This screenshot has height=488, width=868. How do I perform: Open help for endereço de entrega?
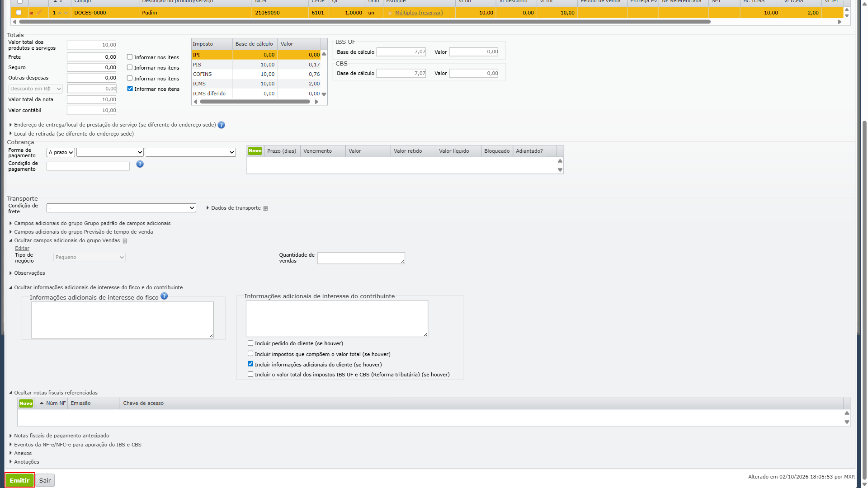[222, 125]
